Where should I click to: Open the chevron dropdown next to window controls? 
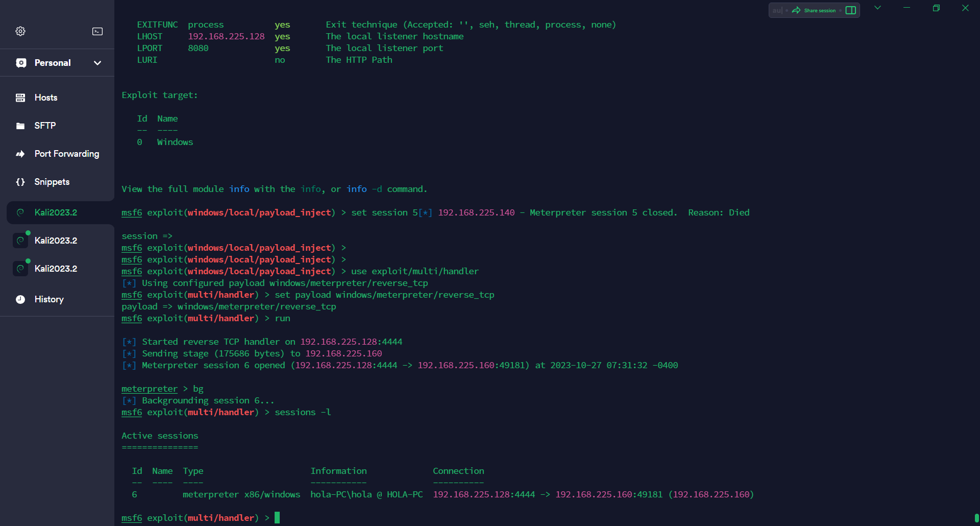[x=878, y=8]
